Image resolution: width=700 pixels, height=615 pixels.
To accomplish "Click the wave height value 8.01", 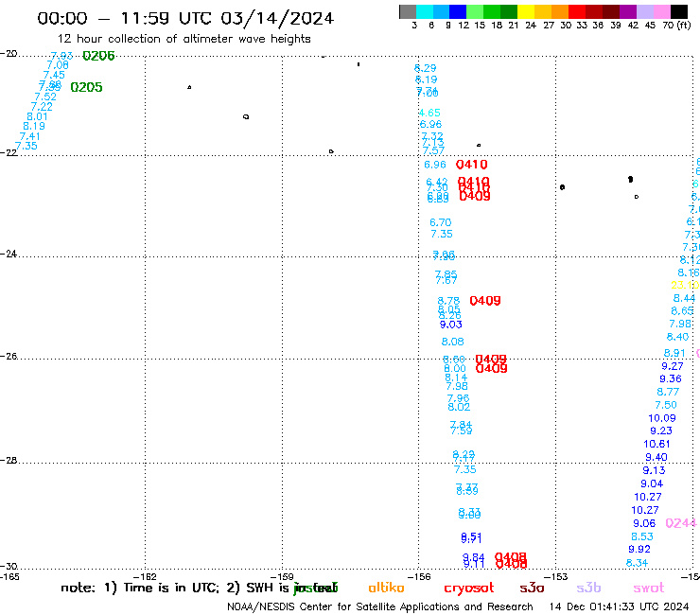I will click(x=37, y=116).
